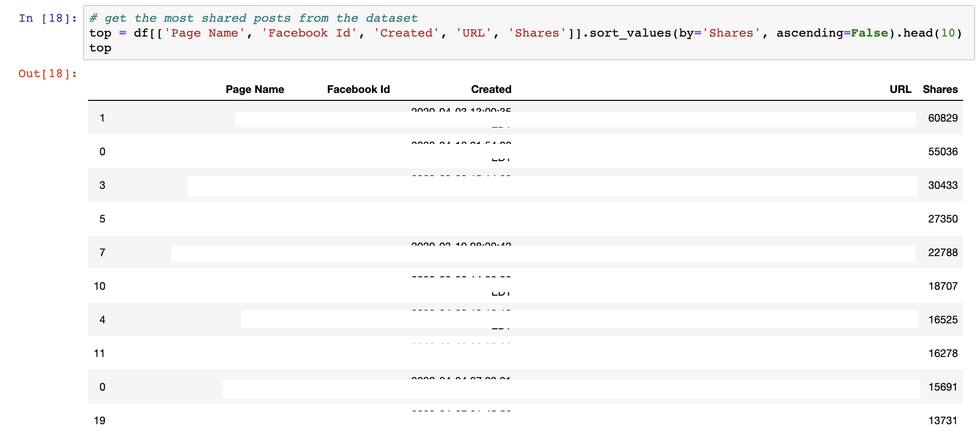Click the Shares column header
This screenshot has height=443, width=980.
pos(939,89)
